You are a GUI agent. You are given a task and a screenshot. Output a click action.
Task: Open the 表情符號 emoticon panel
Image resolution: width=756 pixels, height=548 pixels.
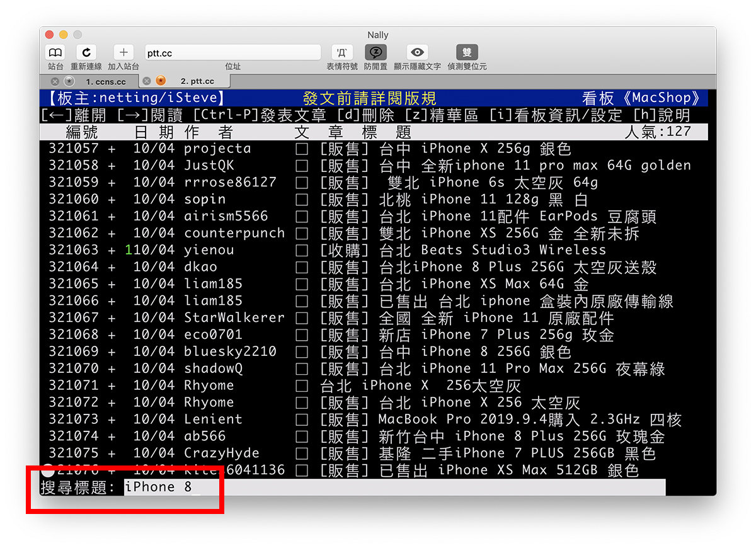pyautogui.click(x=342, y=53)
